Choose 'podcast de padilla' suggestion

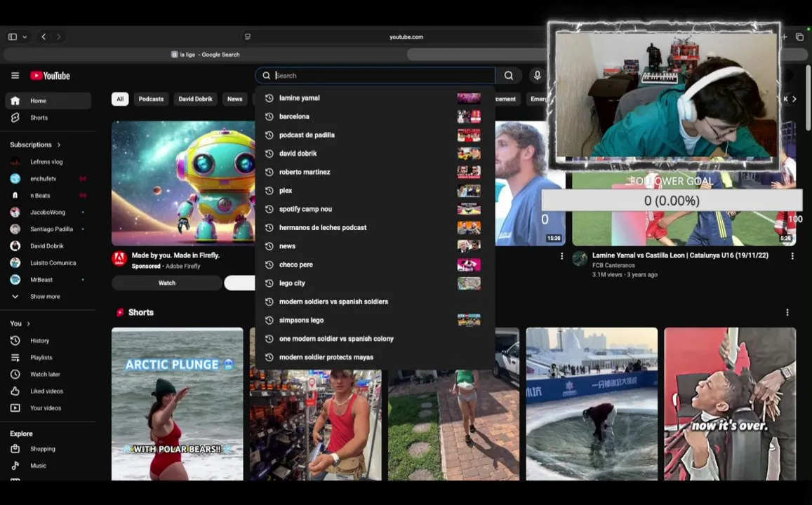tap(375, 135)
